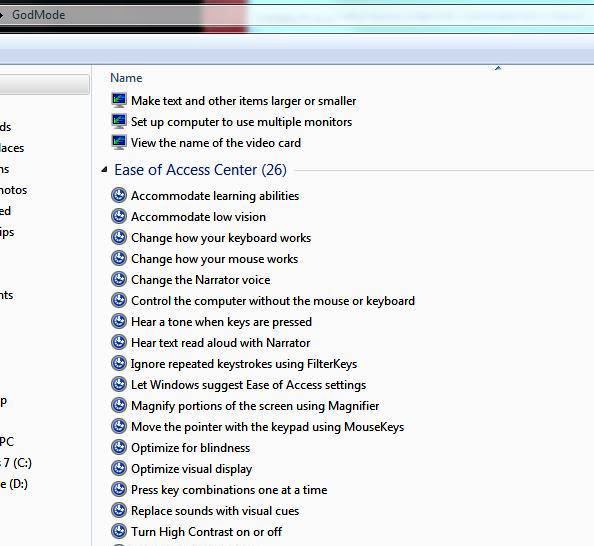594x546 pixels.
Task: Select 'Accommodate low vision' entry
Action: pyautogui.click(x=199, y=217)
